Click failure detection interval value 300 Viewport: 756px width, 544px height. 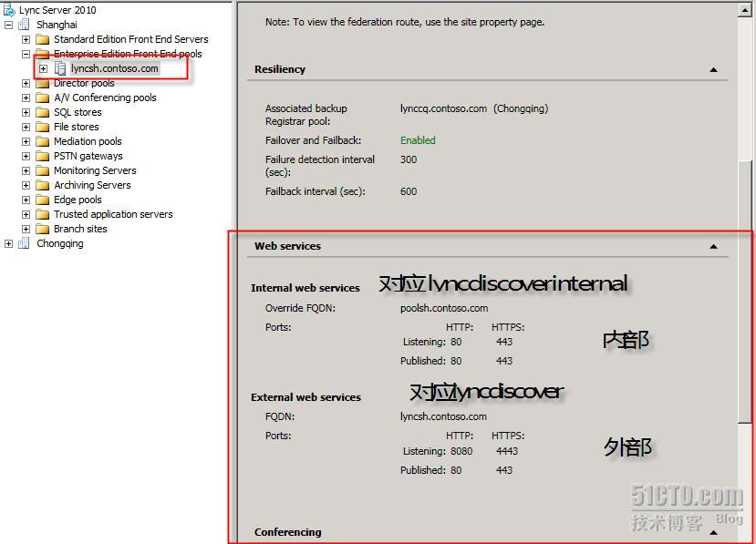coord(409,159)
